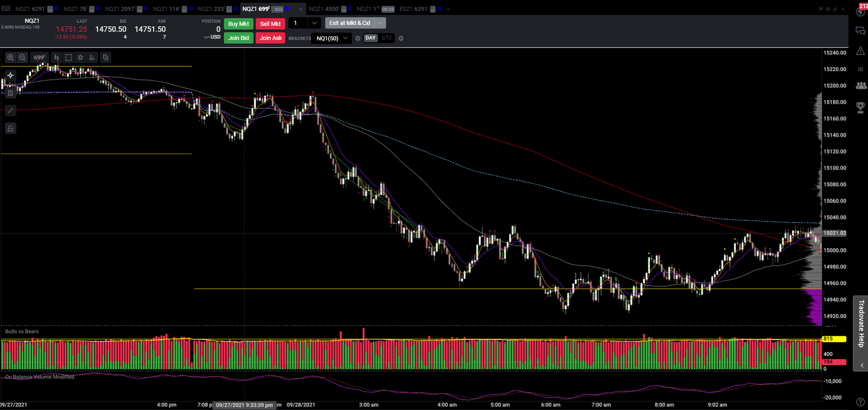Click the Bulls vs Bears indicator label
Viewport: 868px width, 410px height.
coord(22,331)
